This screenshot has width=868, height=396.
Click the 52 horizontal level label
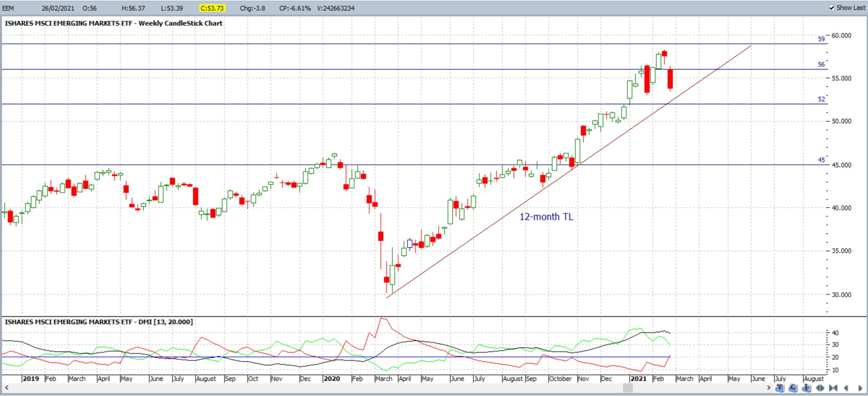click(x=821, y=99)
